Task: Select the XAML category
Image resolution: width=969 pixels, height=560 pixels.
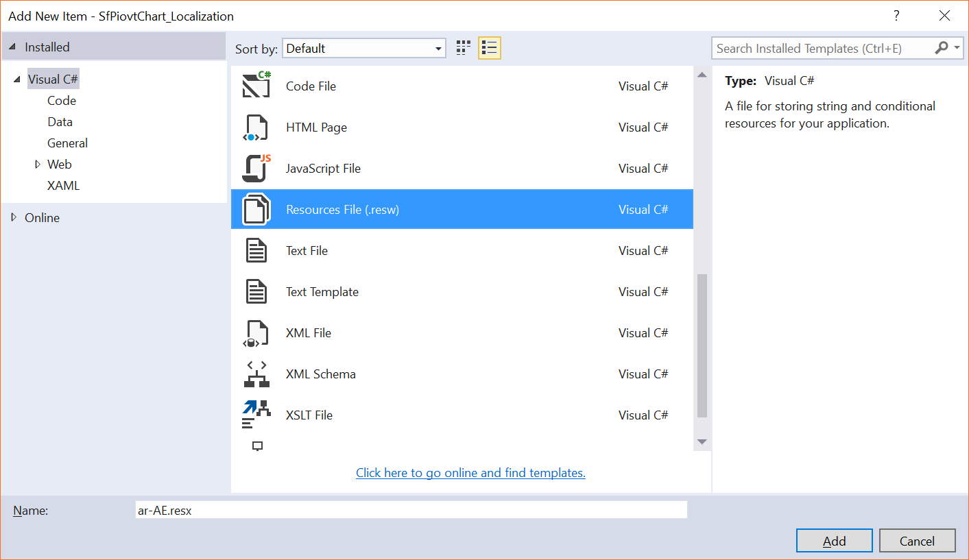Action: [x=64, y=185]
